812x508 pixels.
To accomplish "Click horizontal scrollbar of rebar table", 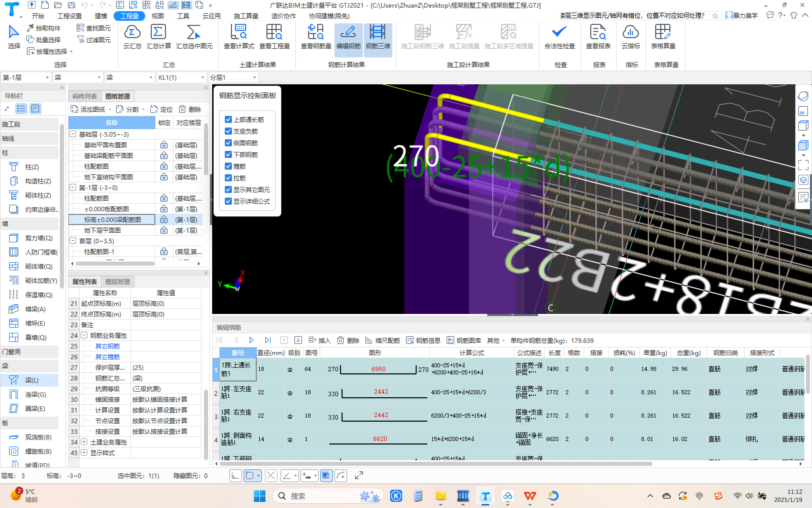I will coord(436,464).
